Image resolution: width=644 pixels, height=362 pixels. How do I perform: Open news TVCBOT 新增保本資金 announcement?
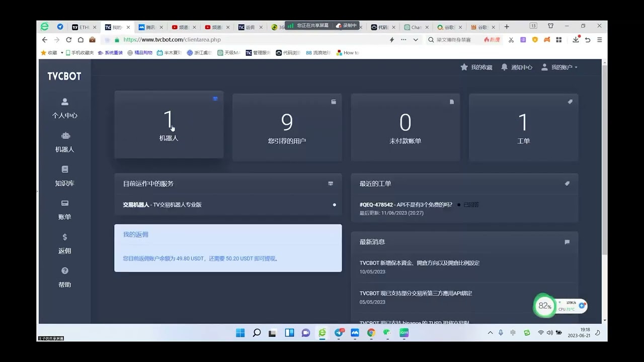[x=419, y=263]
